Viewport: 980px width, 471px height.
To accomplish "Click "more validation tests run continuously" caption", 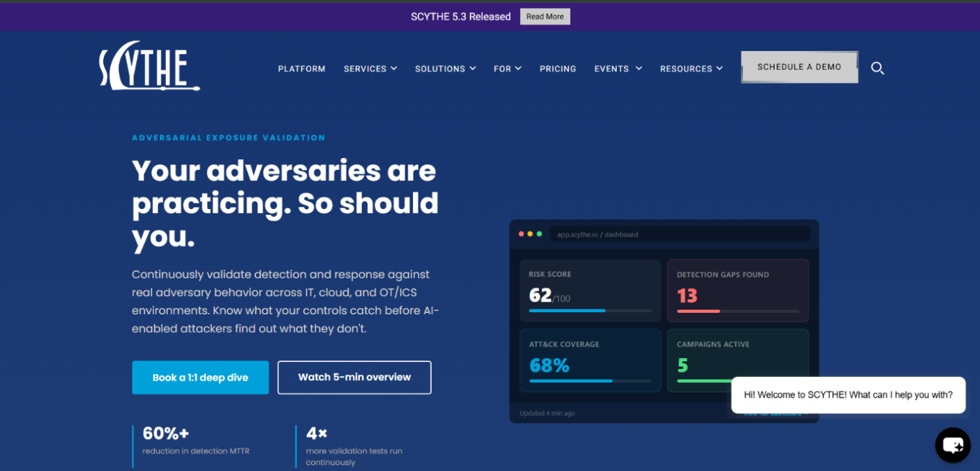I will (x=354, y=457).
